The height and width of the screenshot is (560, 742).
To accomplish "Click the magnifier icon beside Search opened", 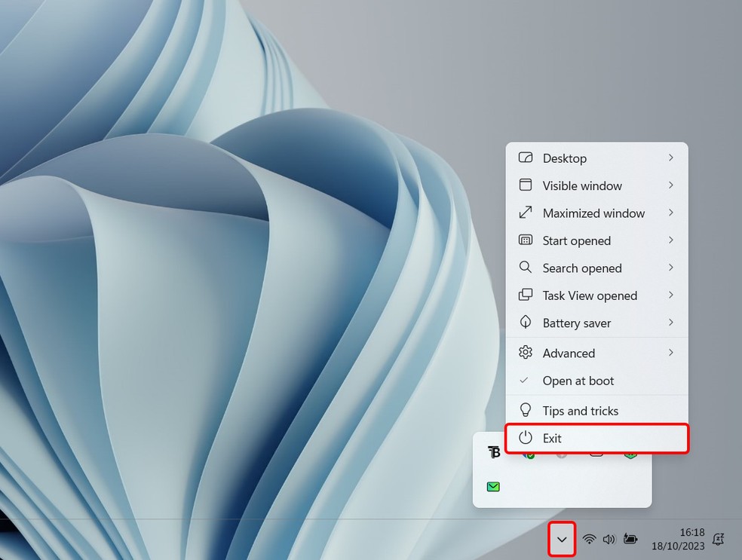I will (526, 268).
